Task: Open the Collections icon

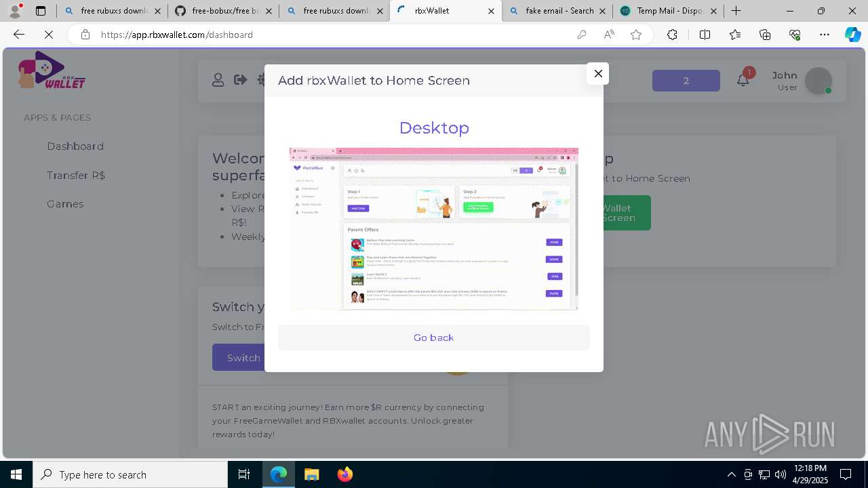Action: pos(765,35)
